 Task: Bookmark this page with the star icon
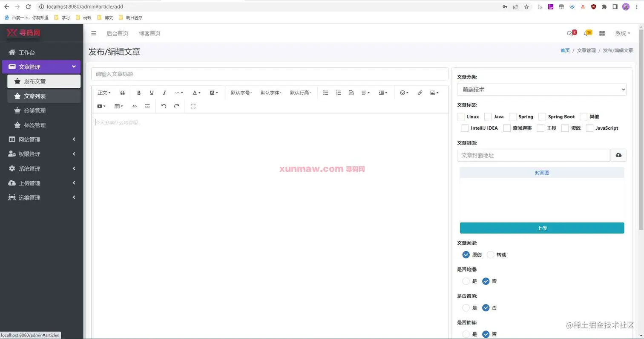(x=526, y=7)
